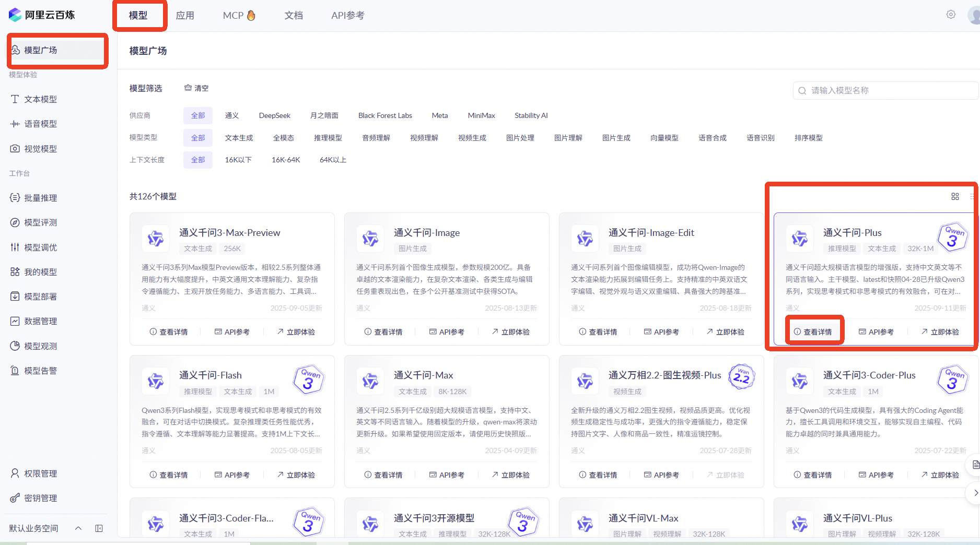The width and height of the screenshot is (980, 545).
Task: Select the 推理模型 model type filter
Action: [x=328, y=138]
